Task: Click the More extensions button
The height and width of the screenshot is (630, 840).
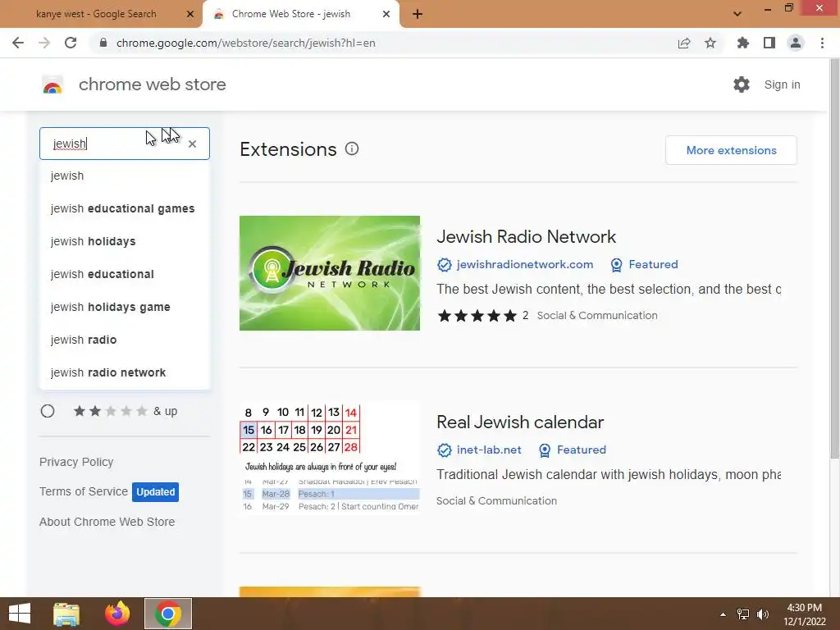Action: (731, 150)
